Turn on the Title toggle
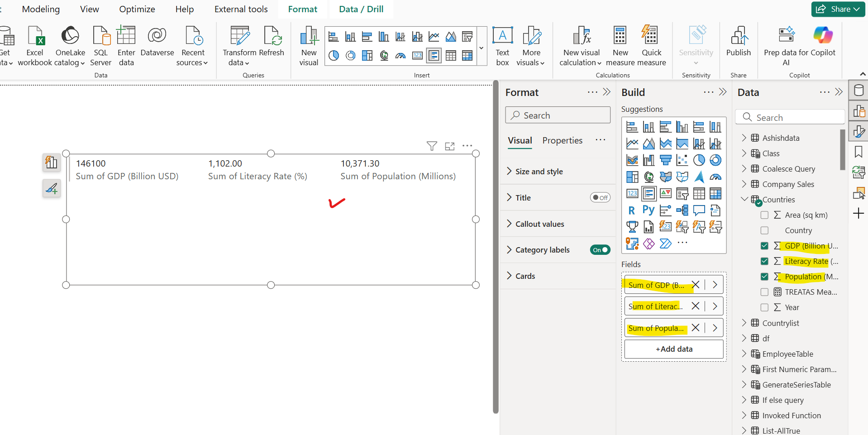This screenshot has height=435, width=868. [x=600, y=198]
